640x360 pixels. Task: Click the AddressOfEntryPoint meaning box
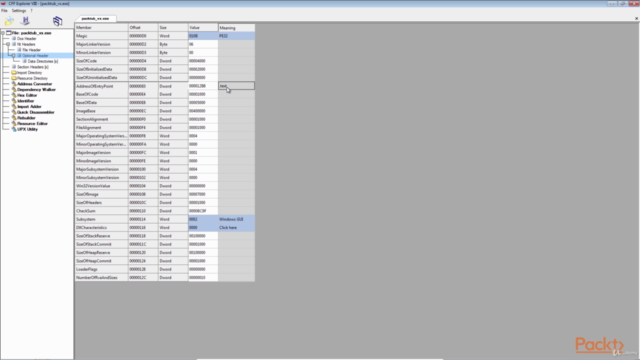coord(236,86)
